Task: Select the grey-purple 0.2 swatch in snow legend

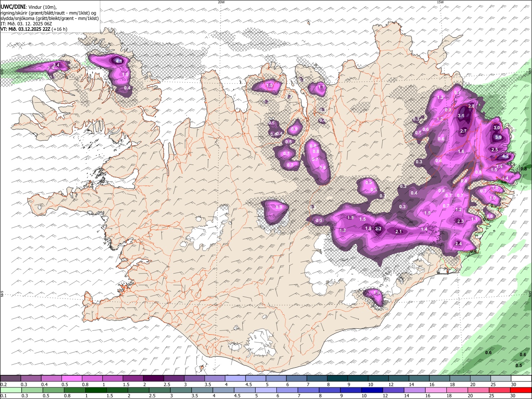Action: pos(11,379)
